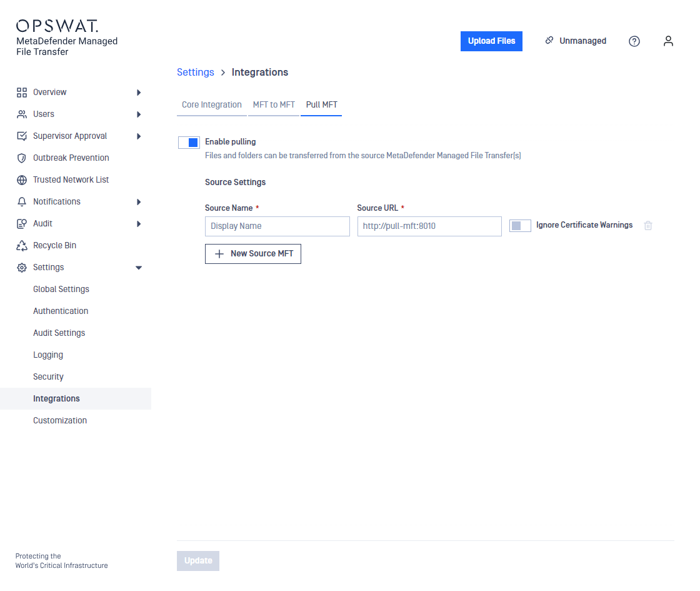
Task: Open help via question mark icon
Action: [x=634, y=41]
